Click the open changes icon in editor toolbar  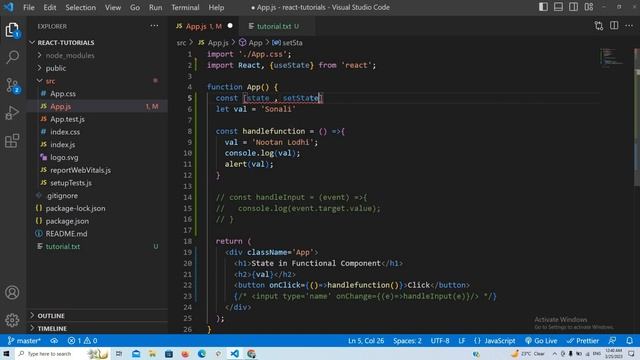(x=599, y=26)
